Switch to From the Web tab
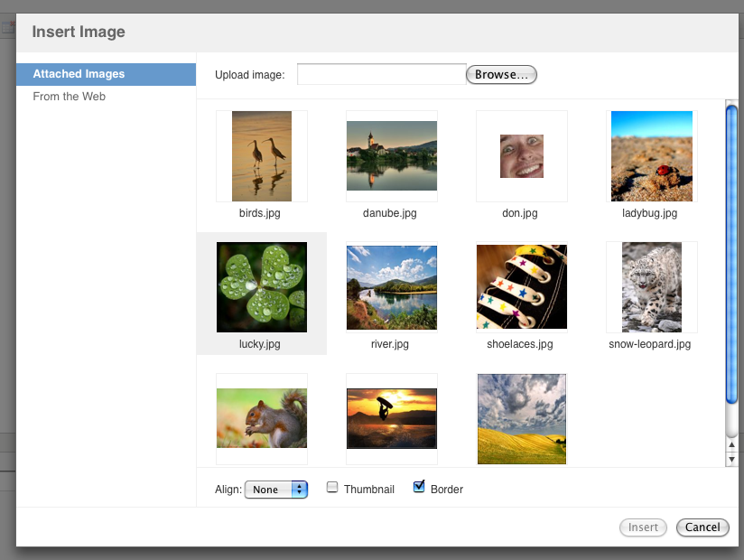The height and width of the screenshot is (560, 744). (106, 97)
